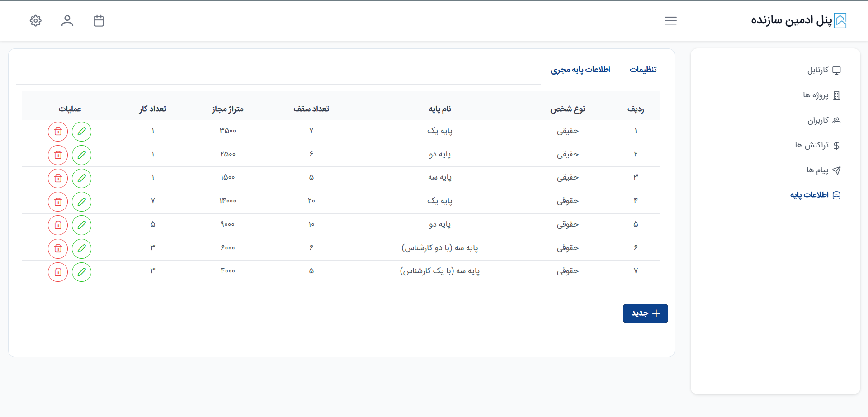Select the اطلاعات پایه مجری tab
This screenshot has height=417, width=868.
pos(580,70)
